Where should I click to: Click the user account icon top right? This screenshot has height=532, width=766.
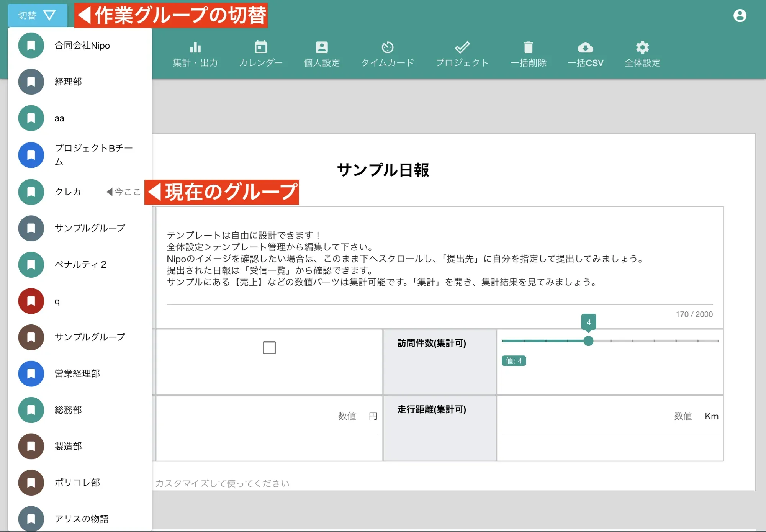click(740, 15)
